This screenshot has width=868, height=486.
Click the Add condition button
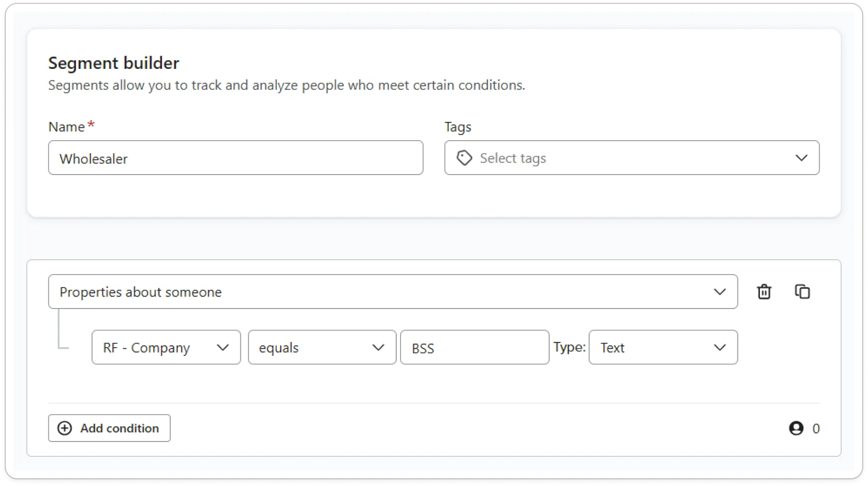tap(109, 428)
